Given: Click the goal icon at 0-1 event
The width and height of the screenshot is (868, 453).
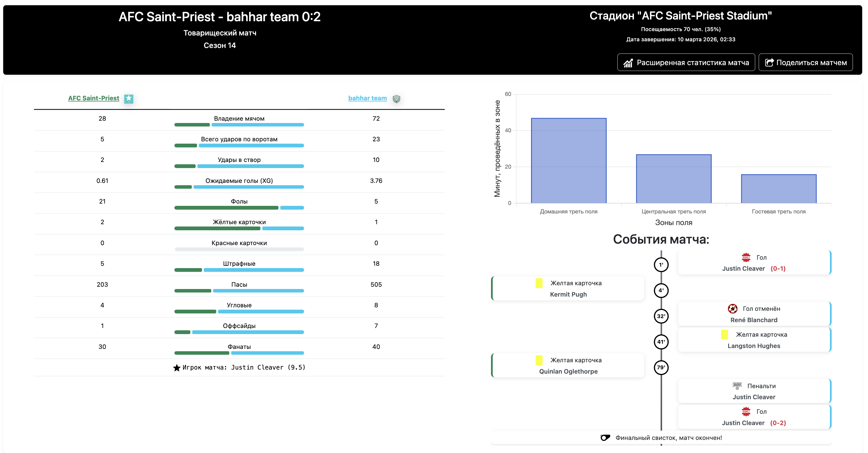Looking at the screenshot, I should [x=746, y=258].
